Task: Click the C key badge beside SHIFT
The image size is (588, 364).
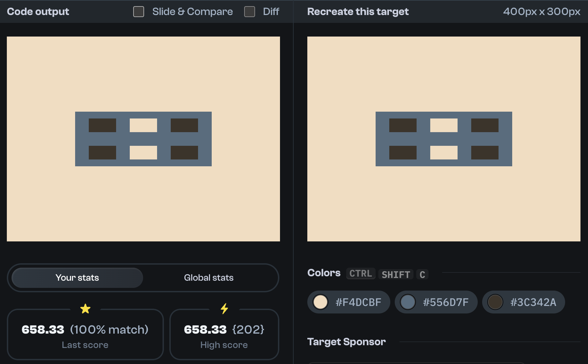Action: coord(422,274)
